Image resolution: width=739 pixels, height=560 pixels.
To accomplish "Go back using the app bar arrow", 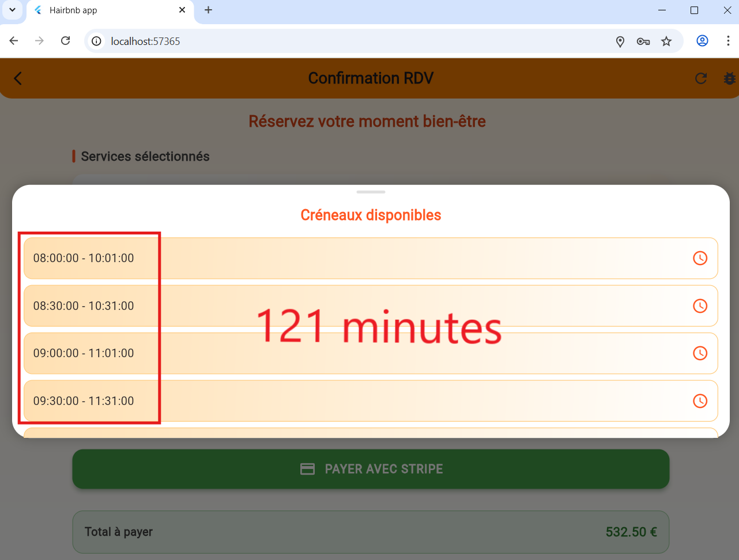I will click(x=18, y=78).
